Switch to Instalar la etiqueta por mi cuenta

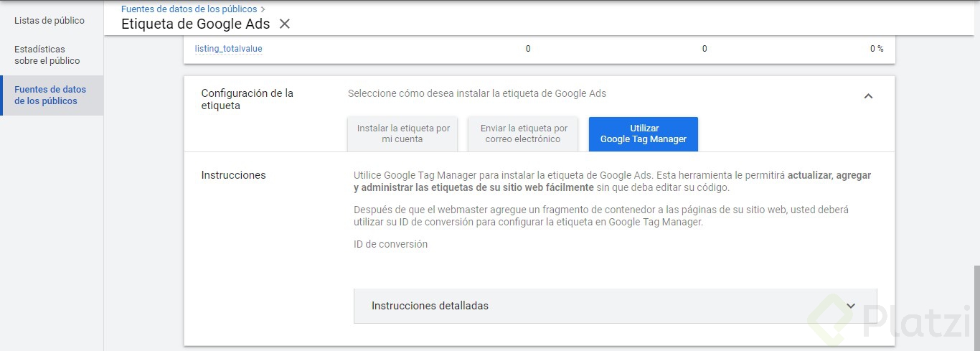[x=403, y=134]
